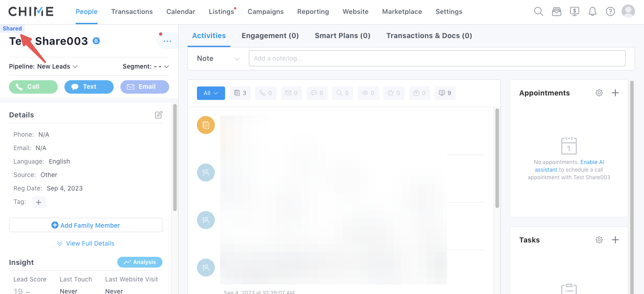
Task: Click the left details panel scrollbar
Action: pos(175,157)
